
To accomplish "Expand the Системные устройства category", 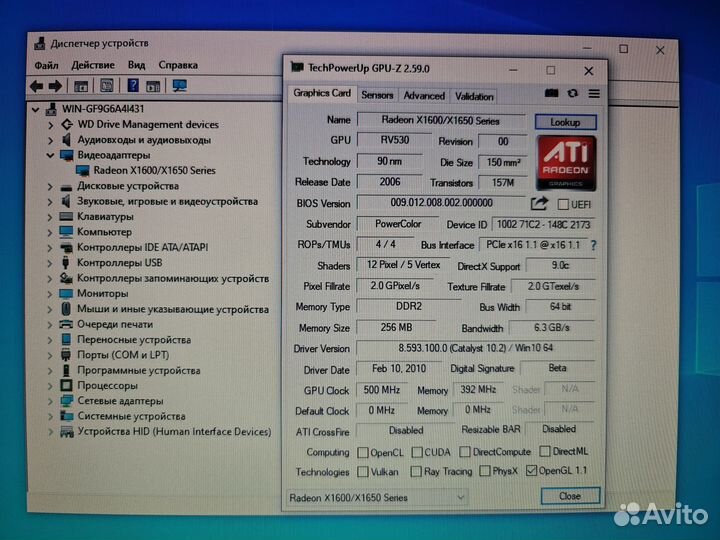I will (51, 416).
